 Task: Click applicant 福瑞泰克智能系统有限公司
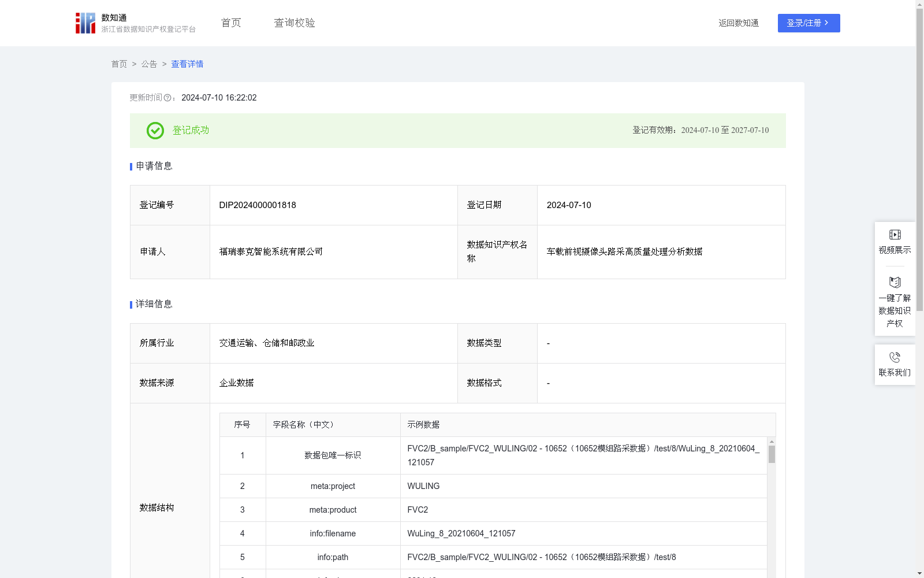click(x=271, y=252)
